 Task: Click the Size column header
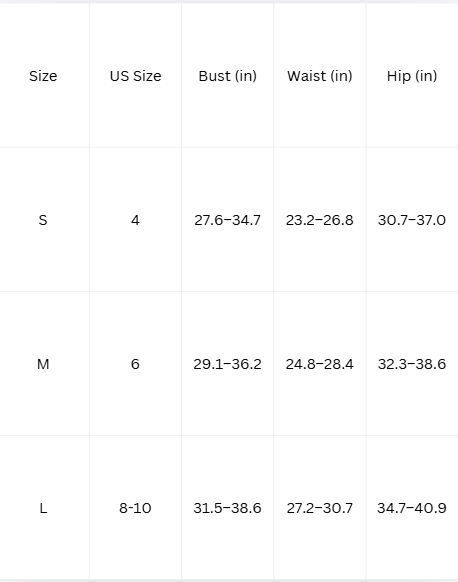pyautogui.click(x=43, y=76)
